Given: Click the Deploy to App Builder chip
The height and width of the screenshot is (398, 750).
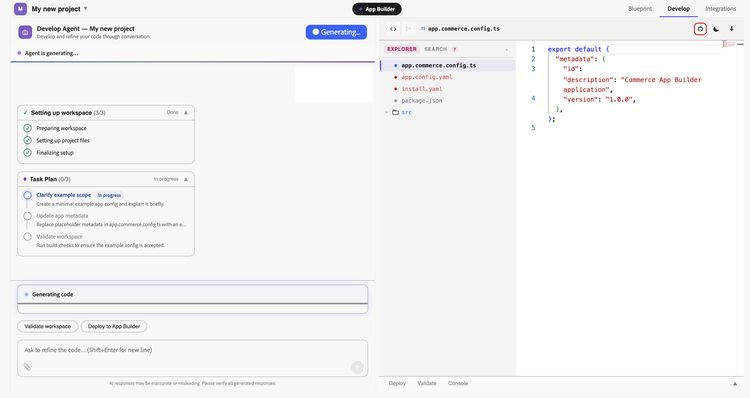Looking at the screenshot, I should pos(114,326).
